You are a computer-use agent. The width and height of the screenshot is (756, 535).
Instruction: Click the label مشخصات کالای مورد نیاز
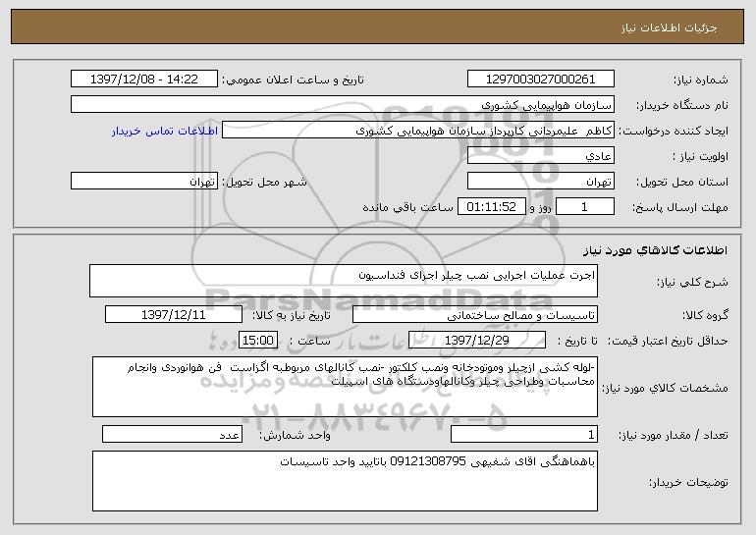point(666,388)
